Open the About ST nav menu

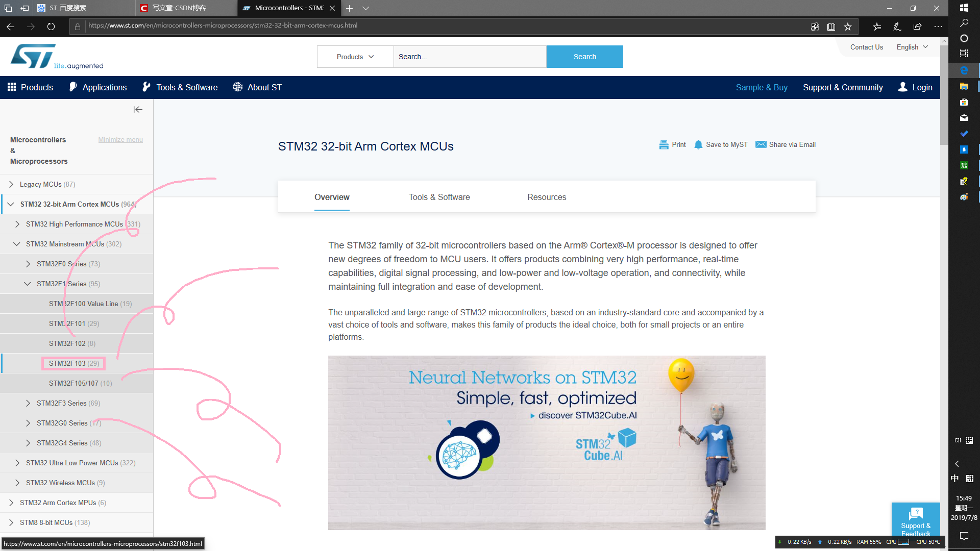coord(257,87)
